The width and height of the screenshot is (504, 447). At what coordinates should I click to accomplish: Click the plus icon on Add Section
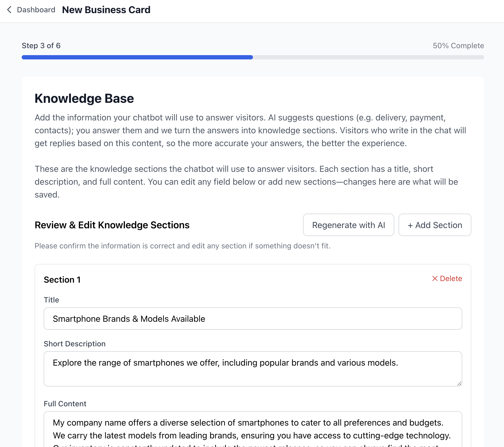coord(410,225)
